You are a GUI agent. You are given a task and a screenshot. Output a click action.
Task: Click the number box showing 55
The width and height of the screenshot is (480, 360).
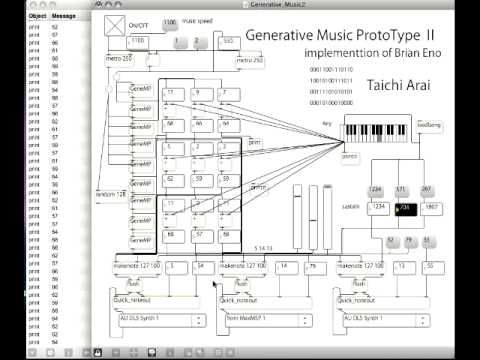pos(433,268)
